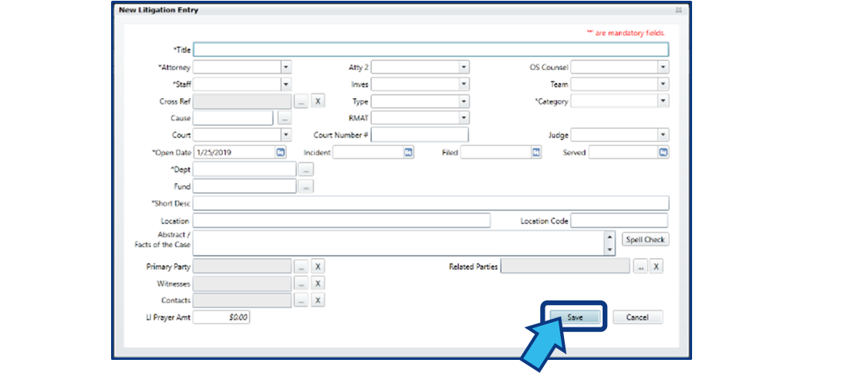
Task: Expand the Type dropdown
Action: click(x=464, y=101)
